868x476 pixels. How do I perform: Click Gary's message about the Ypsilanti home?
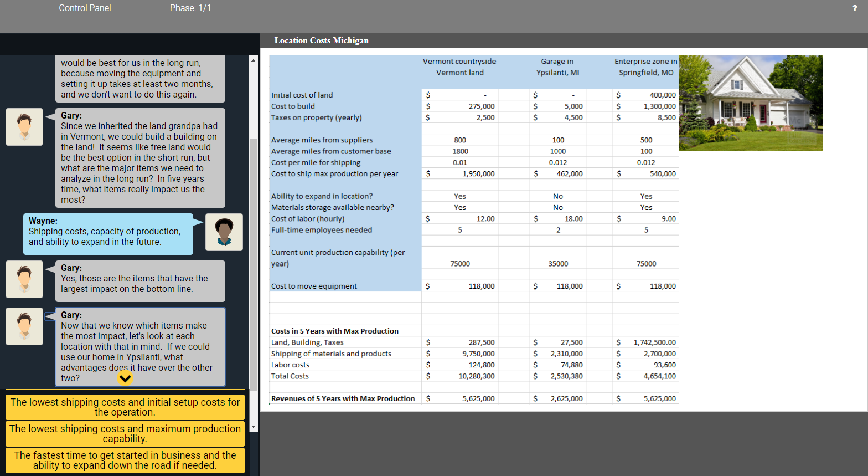click(140, 347)
